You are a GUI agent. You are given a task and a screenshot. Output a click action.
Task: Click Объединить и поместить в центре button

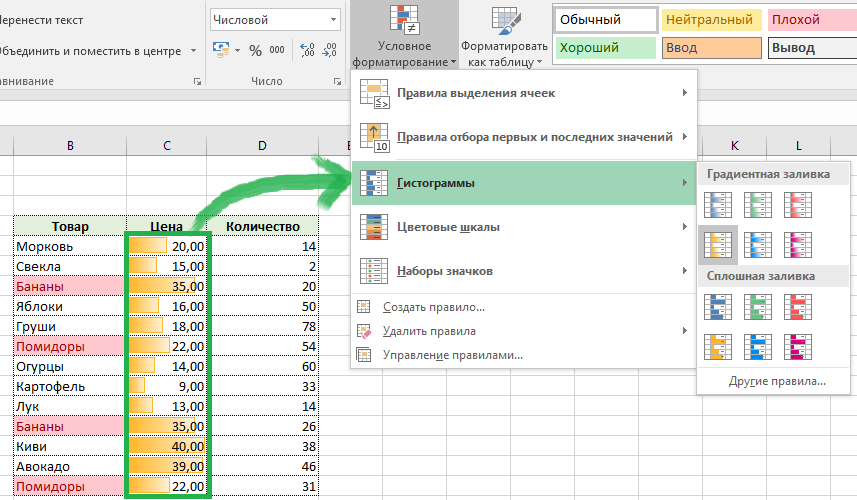pos(90,51)
